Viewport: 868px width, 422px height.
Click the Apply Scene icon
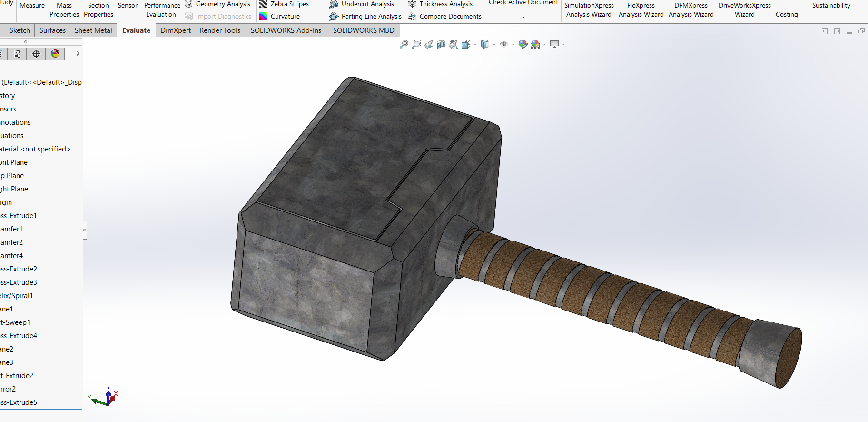[535, 44]
